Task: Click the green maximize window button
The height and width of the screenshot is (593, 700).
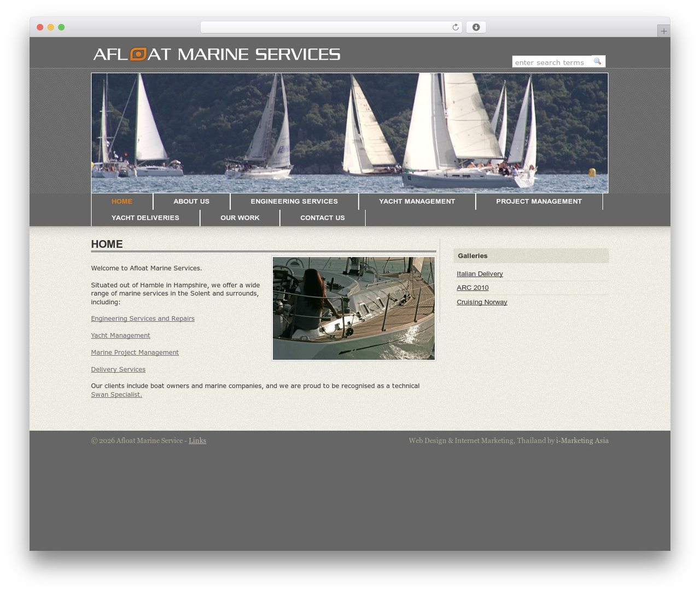Action: point(61,27)
